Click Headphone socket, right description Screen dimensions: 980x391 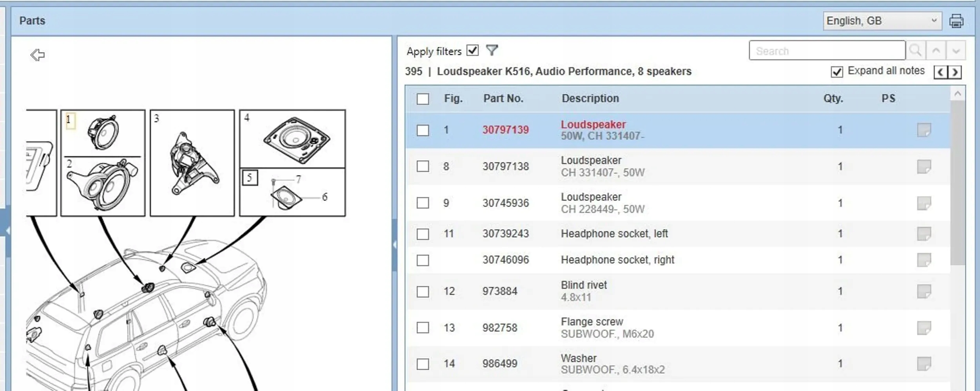(x=617, y=260)
